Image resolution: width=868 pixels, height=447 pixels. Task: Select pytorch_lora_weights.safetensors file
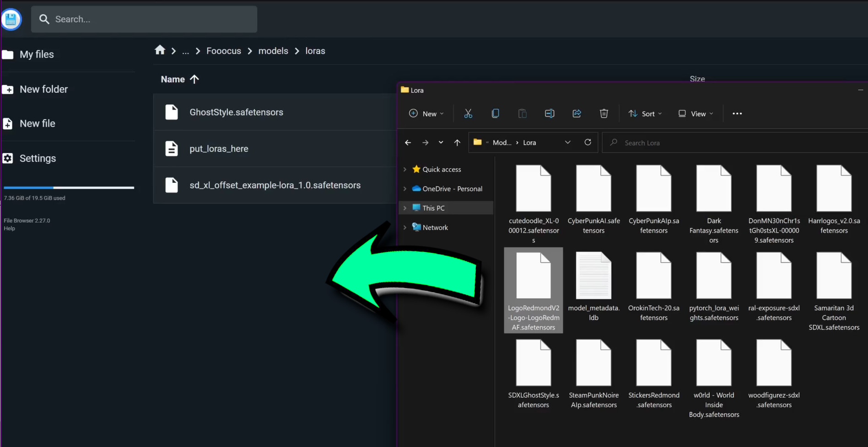coord(714,287)
